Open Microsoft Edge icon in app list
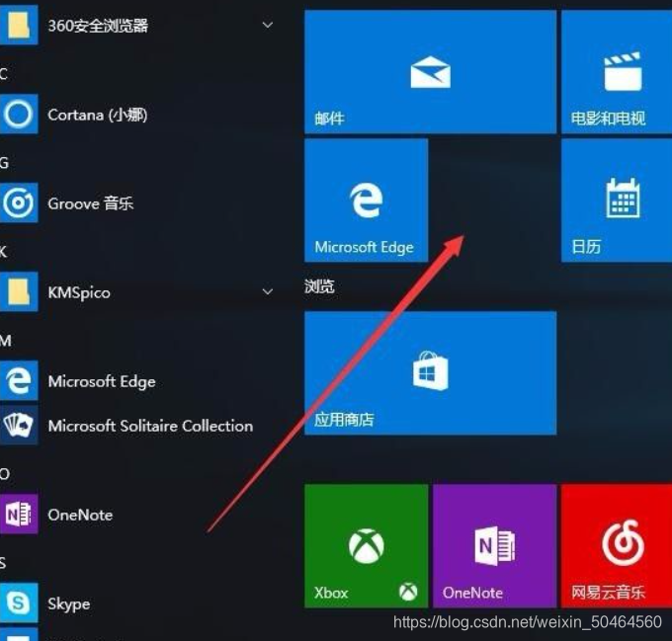The height and width of the screenshot is (641, 672). pos(19,380)
